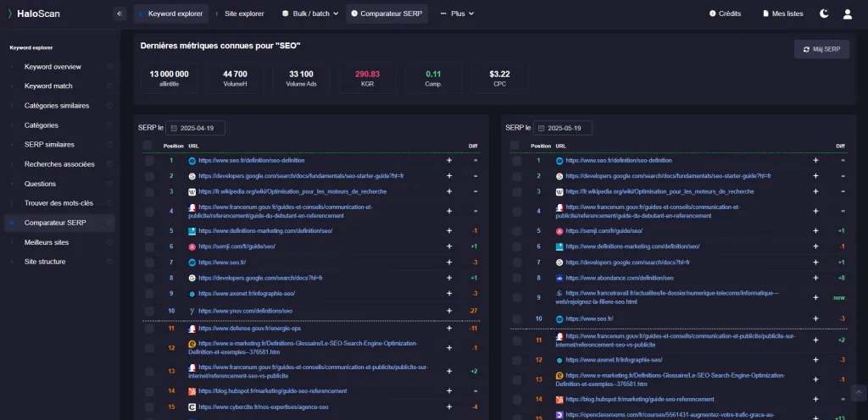Click plus icon for defense.gouv.fr row

coord(449,329)
